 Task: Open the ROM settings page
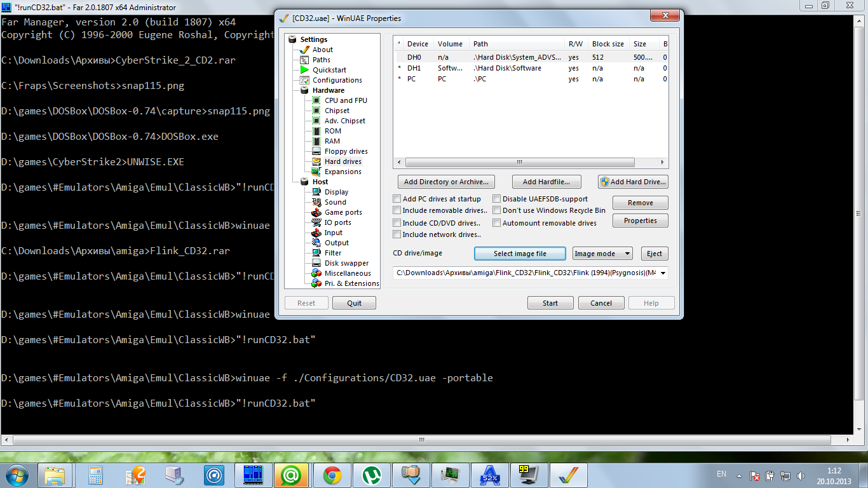tap(333, 131)
